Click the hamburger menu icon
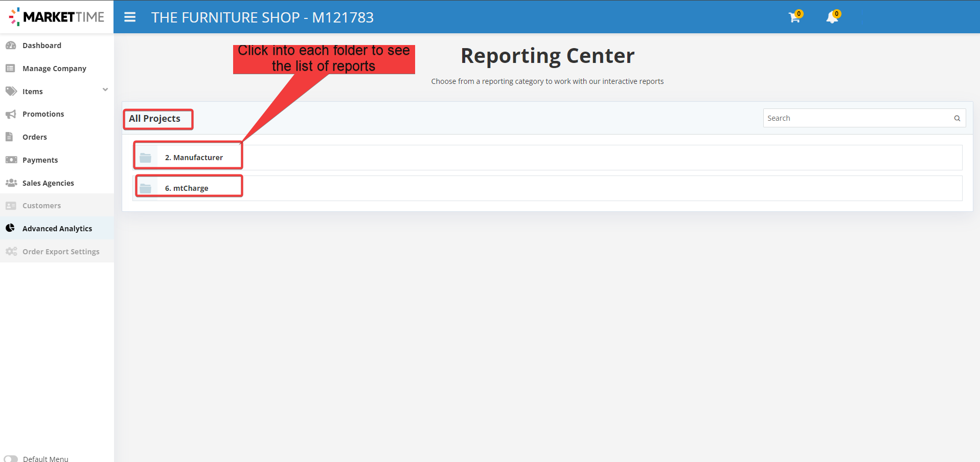This screenshot has height=462, width=980. coord(130,17)
